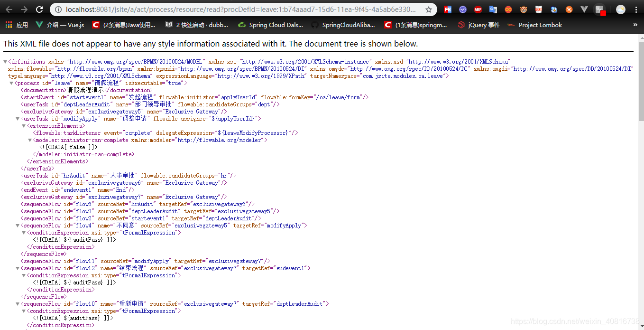Click the documentation 请假流程演示 line

(x=87, y=90)
